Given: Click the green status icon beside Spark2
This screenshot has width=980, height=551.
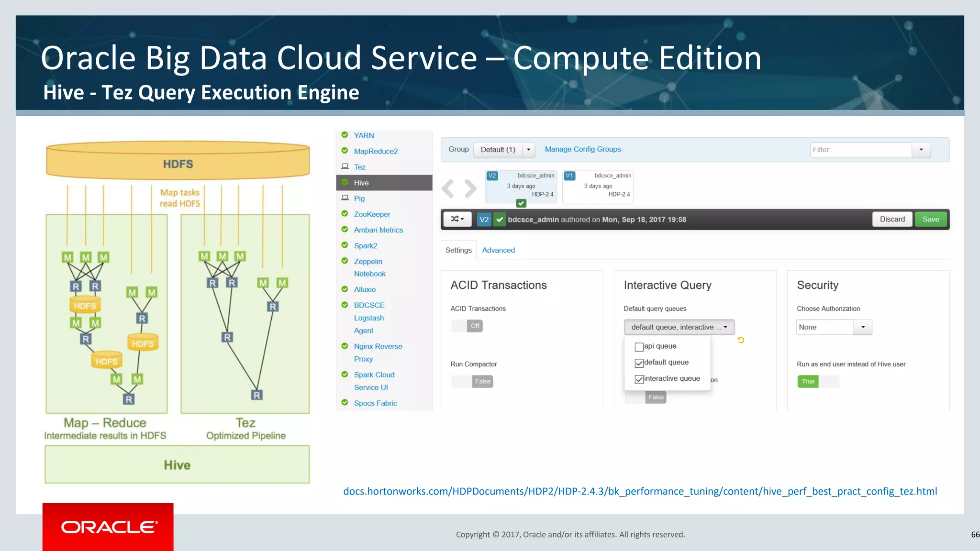Looking at the screenshot, I should (x=345, y=245).
